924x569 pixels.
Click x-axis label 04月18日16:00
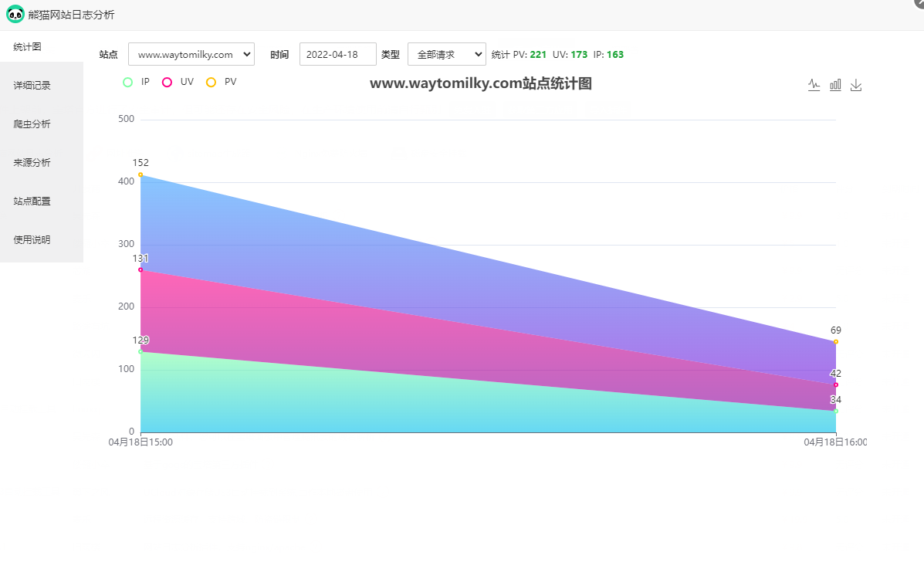coord(835,442)
